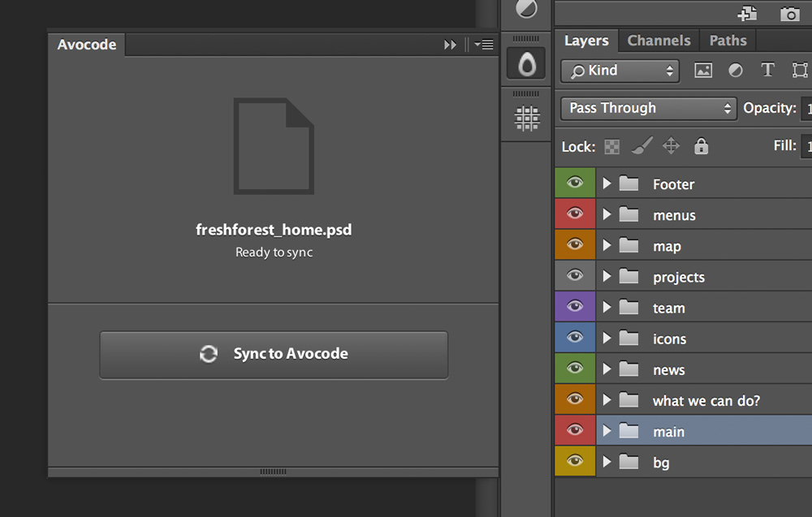Hide the menus layer group
Screen dimensions: 812x517
(575, 213)
